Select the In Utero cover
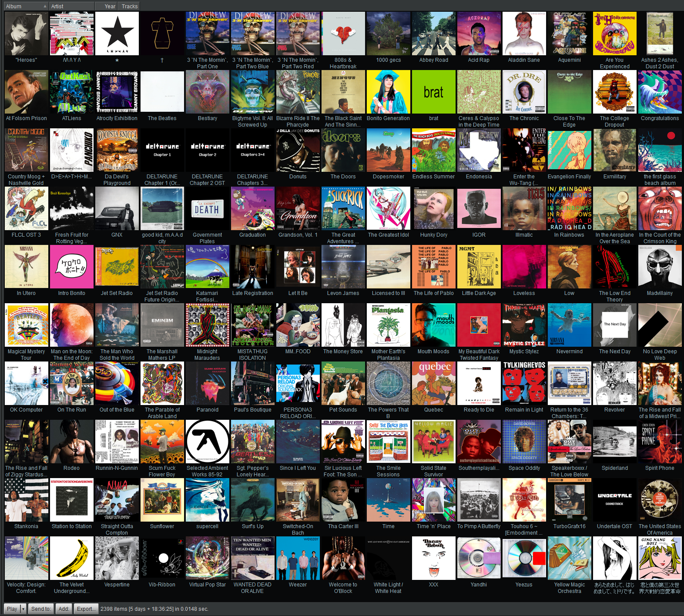 (x=27, y=267)
